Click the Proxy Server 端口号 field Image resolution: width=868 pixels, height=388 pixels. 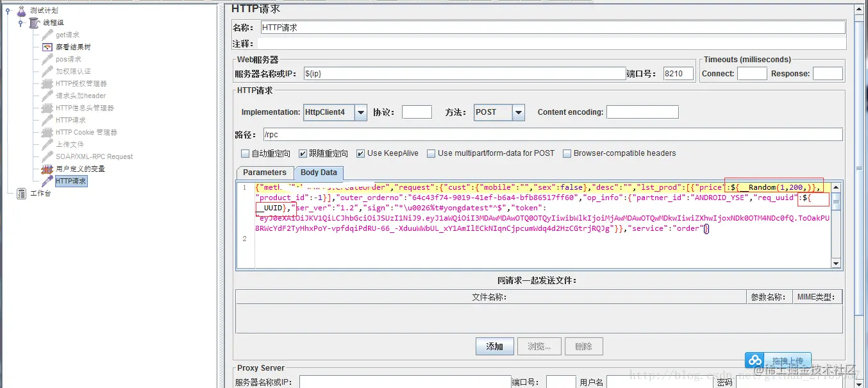561,382
